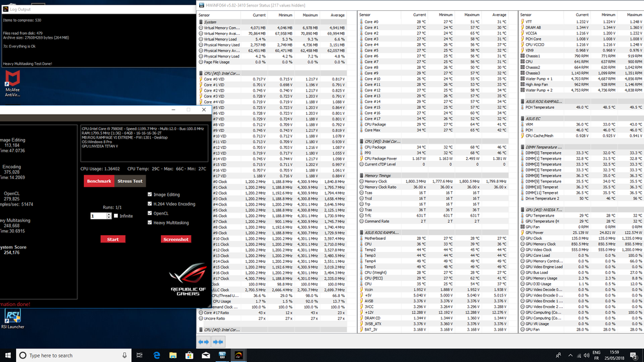
Task: Open the Windows Start menu
Action: click(x=8, y=356)
